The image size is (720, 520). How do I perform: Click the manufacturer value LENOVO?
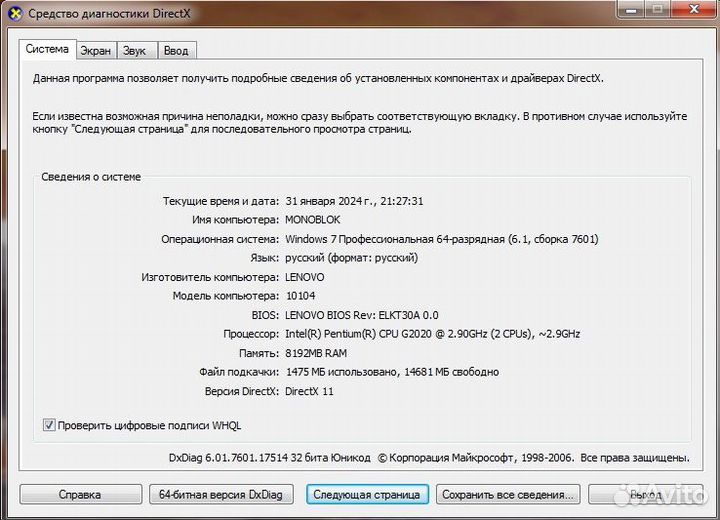[304, 277]
